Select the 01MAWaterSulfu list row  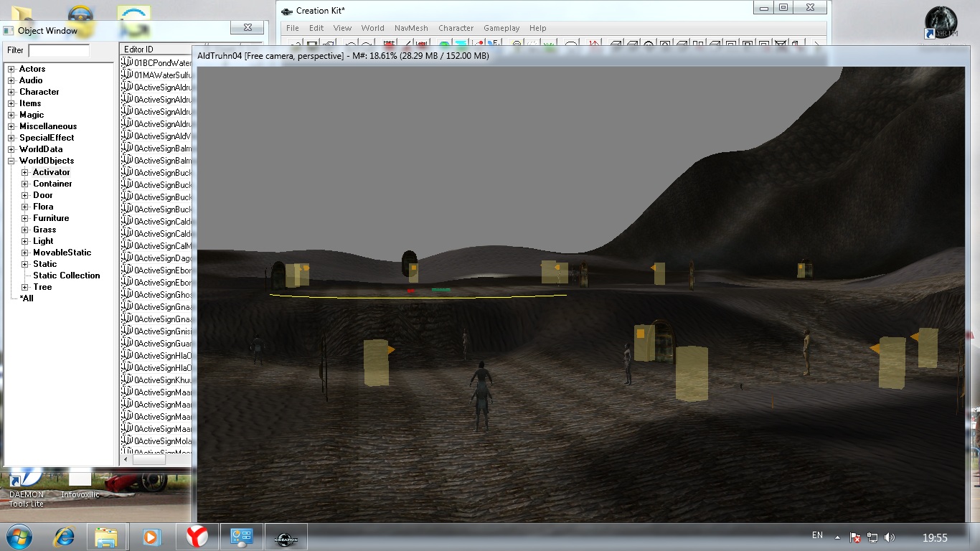(x=156, y=75)
